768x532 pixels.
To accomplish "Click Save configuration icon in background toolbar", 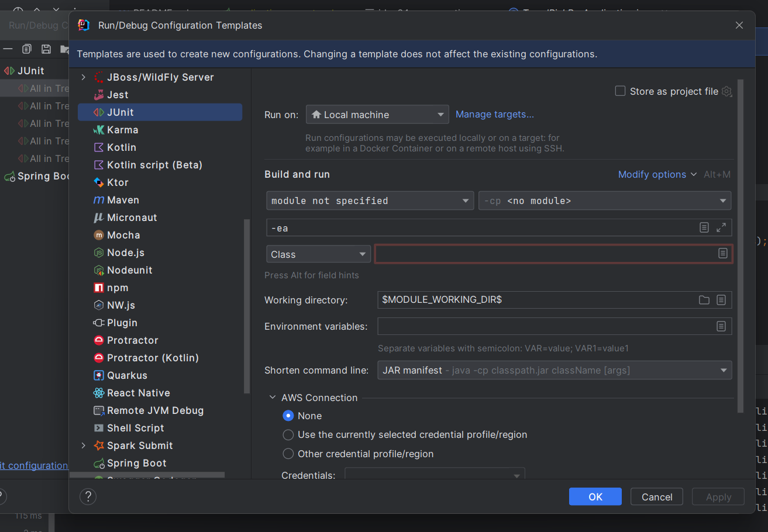I will [46, 49].
